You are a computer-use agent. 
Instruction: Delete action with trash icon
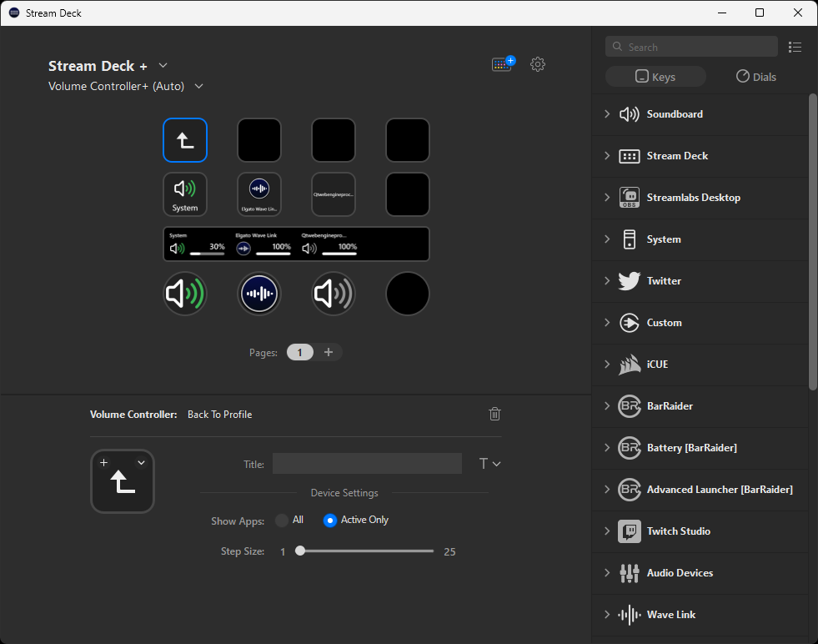point(494,414)
